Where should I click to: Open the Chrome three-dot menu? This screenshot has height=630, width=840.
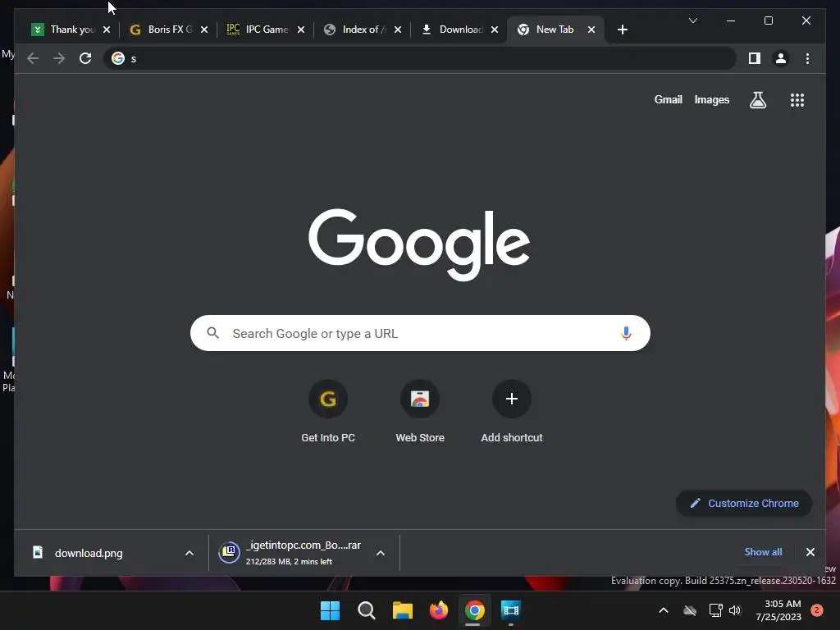[807, 58]
